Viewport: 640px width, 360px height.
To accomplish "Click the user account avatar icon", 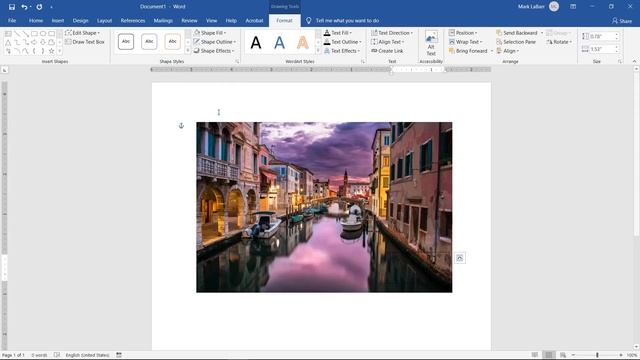I will click(x=554, y=7).
